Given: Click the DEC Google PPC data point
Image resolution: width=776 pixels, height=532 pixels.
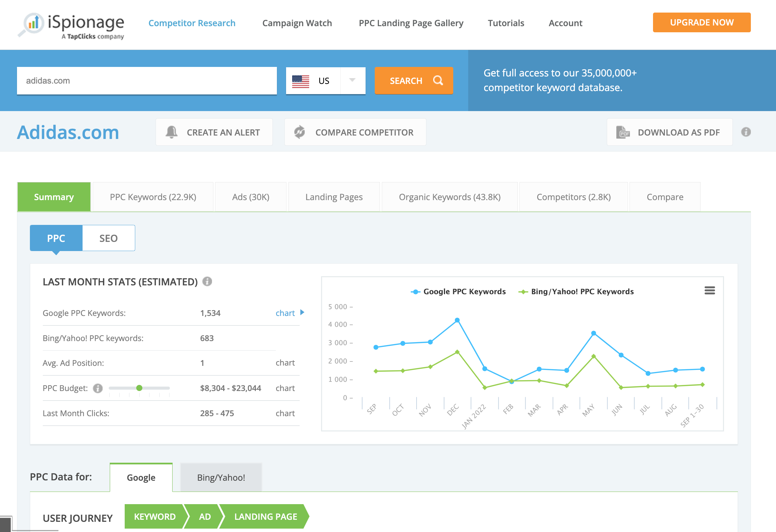Looking at the screenshot, I should 457,320.
